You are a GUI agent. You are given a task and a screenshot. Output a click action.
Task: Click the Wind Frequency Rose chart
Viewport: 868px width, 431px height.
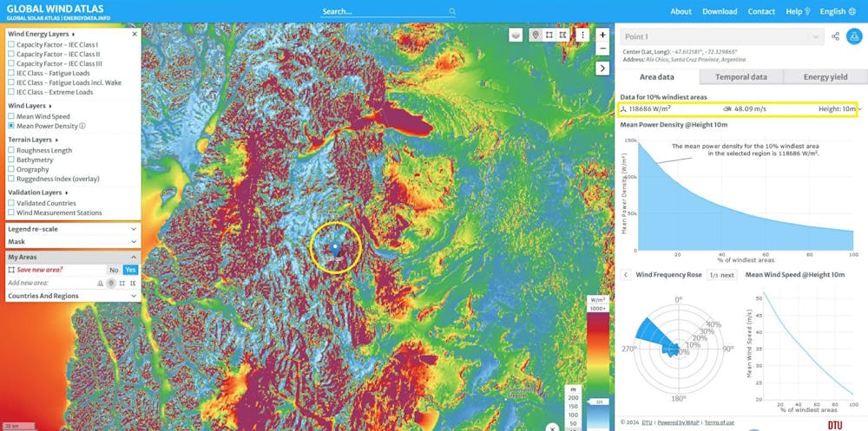point(679,349)
